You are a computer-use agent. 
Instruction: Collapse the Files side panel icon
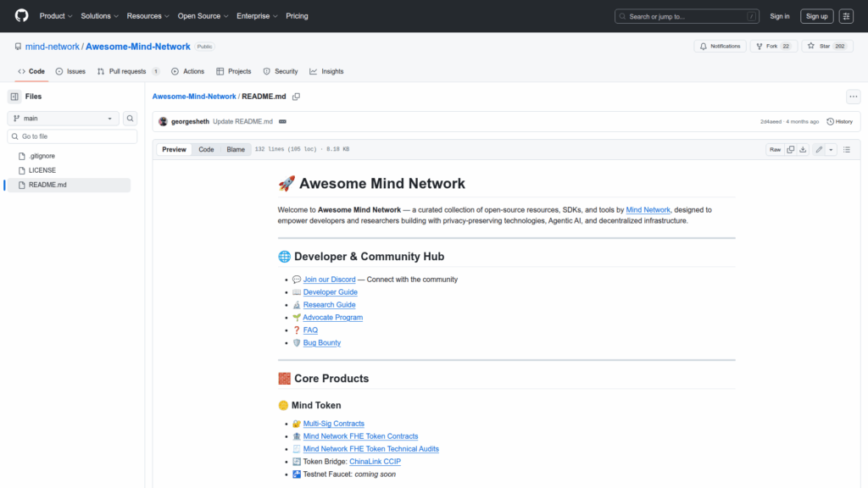point(14,97)
